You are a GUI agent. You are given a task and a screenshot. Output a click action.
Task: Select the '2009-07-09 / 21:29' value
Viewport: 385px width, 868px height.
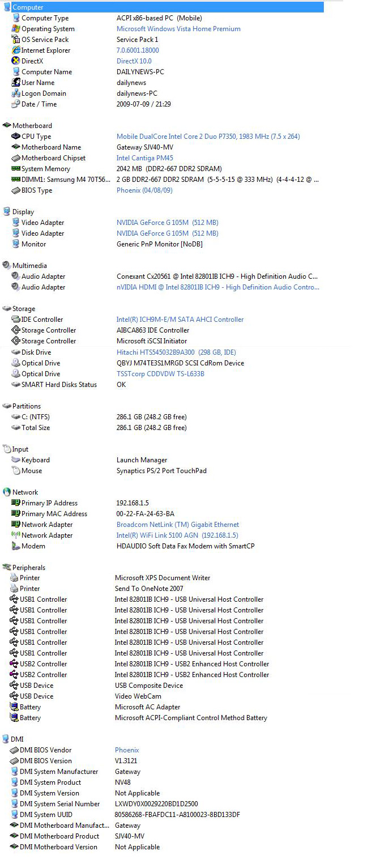[x=144, y=104]
